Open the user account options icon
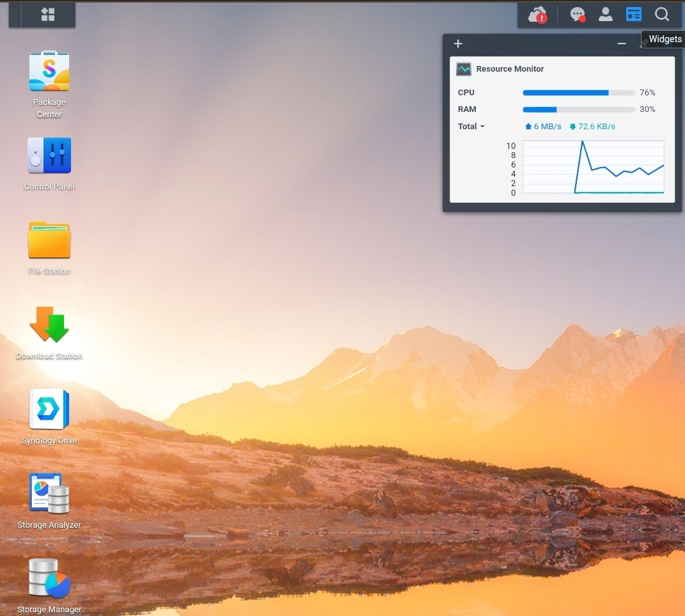Image resolution: width=685 pixels, height=616 pixels. pos(606,15)
